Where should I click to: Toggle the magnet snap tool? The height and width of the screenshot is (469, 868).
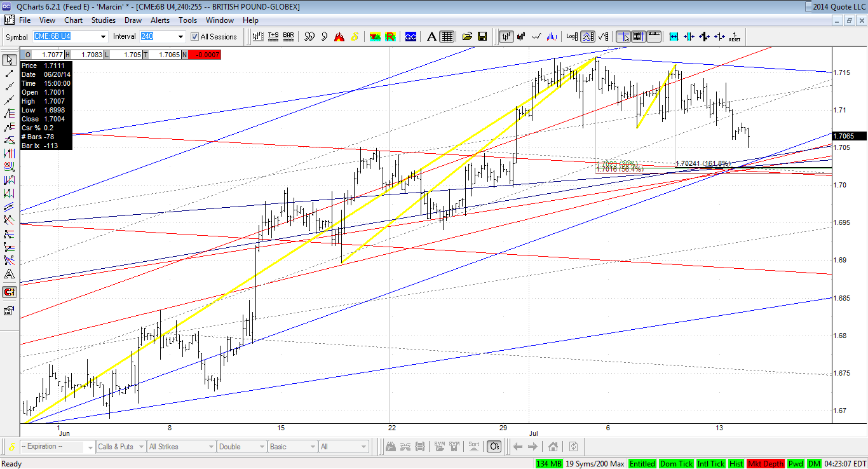(10, 292)
